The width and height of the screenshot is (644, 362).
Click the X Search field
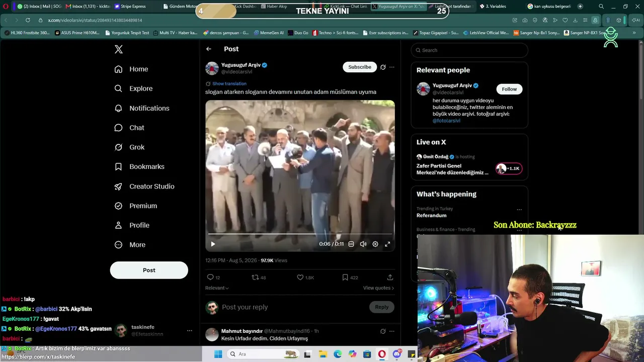469,50
